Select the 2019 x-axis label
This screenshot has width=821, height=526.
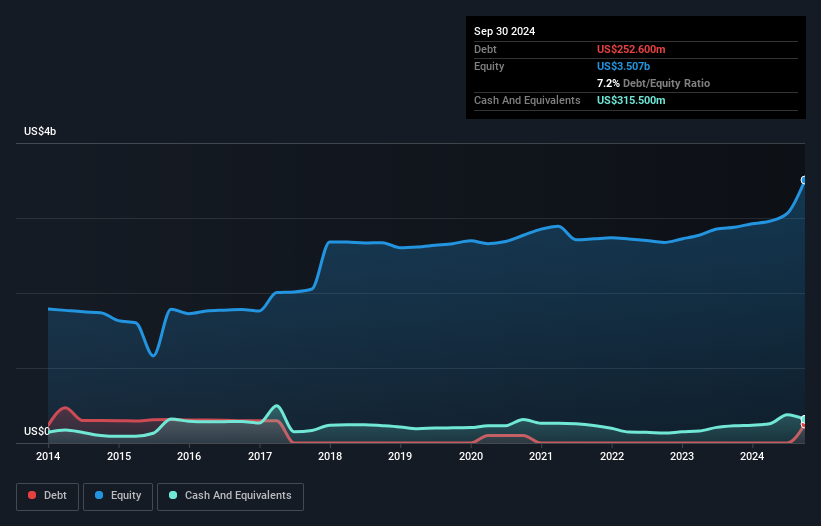(x=400, y=456)
